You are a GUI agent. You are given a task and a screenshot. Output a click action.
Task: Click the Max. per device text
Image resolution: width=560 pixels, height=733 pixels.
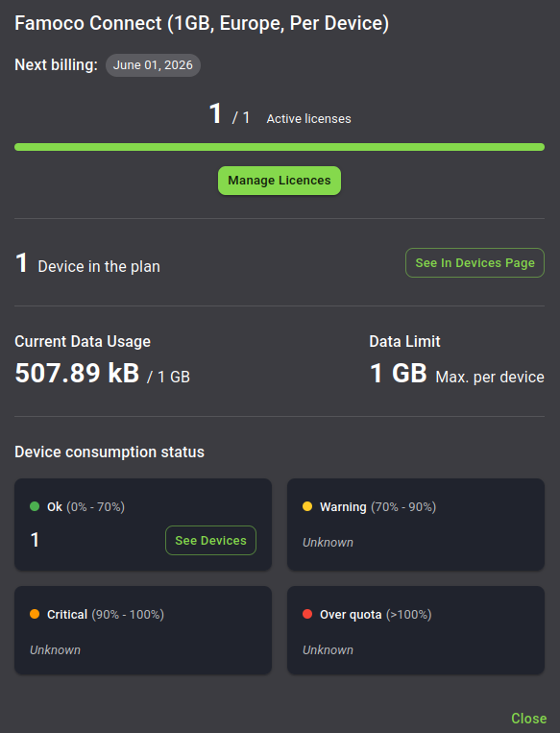(x=490, y=377)
